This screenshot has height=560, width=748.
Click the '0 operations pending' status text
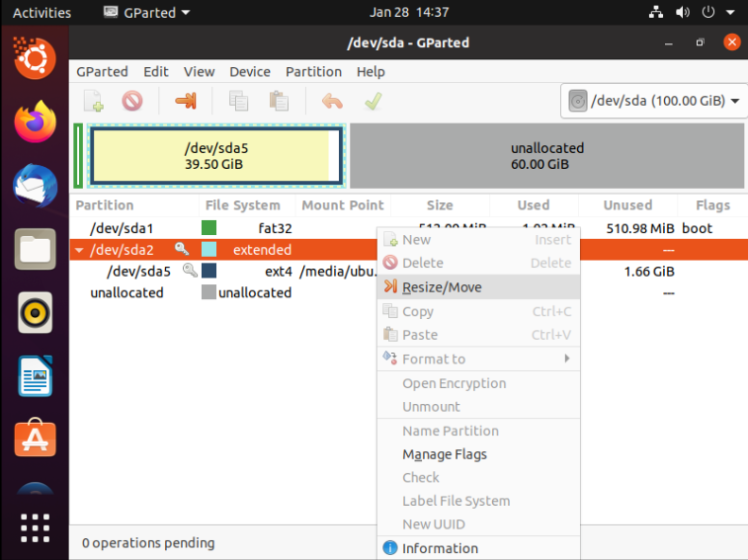pos(148,543)
